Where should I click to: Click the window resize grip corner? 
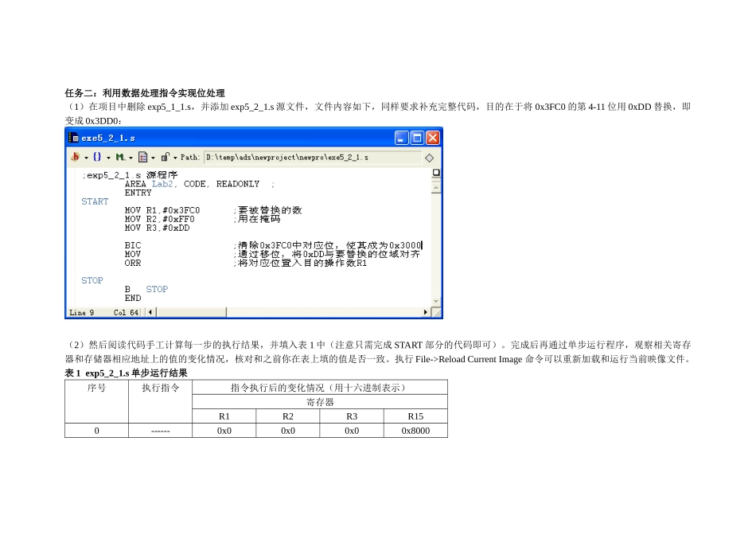pyautogui.click(x=437, y=313)
